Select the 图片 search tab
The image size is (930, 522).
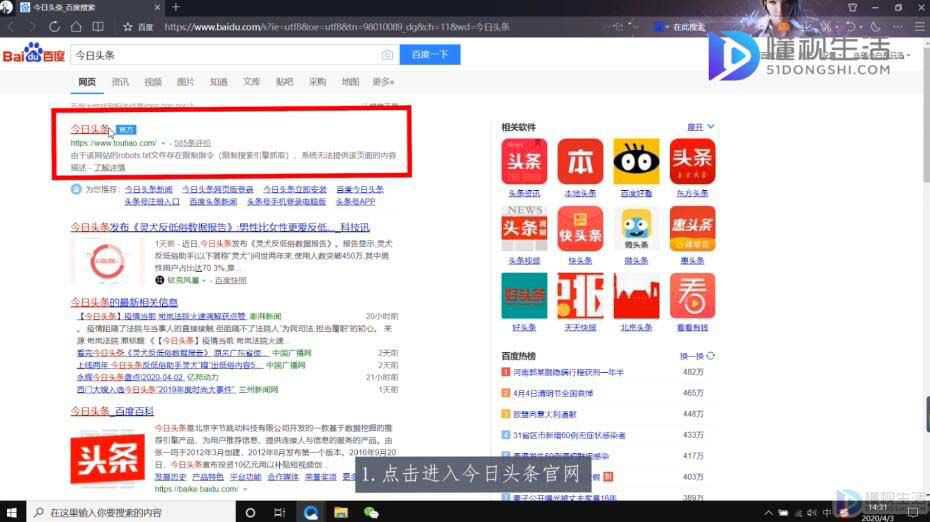tap(186, 82)
